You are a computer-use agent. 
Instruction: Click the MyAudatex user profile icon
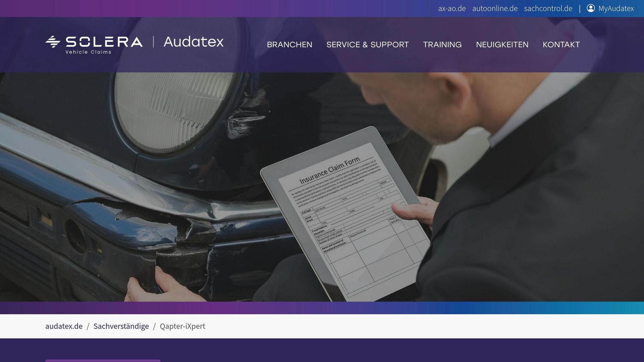coord(591,8)
